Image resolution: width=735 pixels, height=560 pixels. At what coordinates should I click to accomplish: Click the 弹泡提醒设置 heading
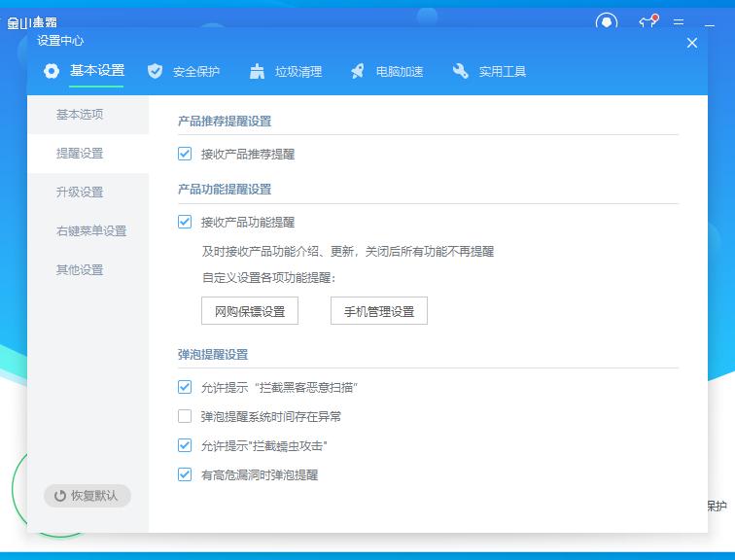click(213, 355)
